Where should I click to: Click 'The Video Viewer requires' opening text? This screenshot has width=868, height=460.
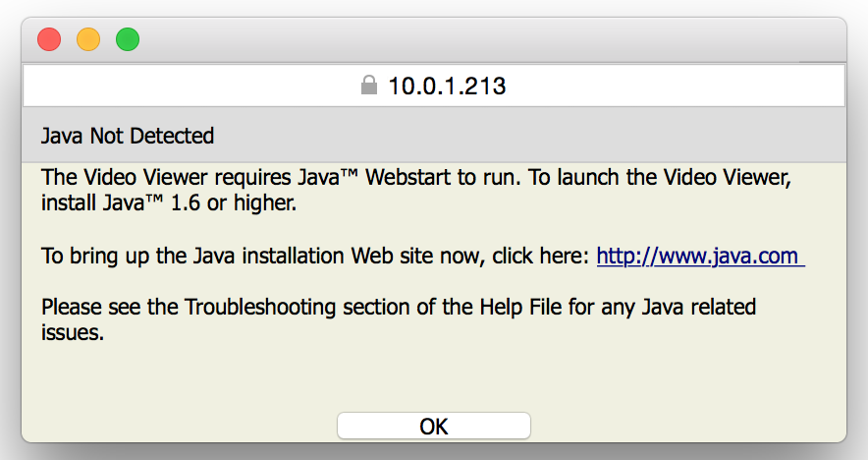point(167,177)
